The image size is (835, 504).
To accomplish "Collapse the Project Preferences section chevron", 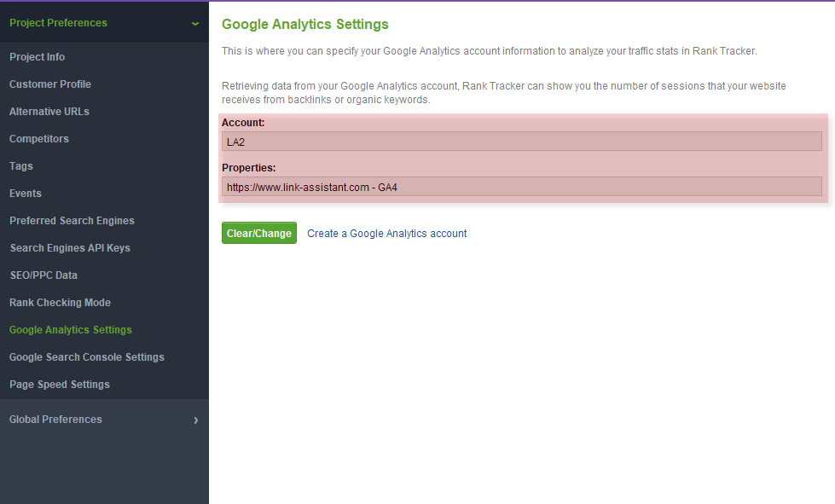I will [195, 23].
